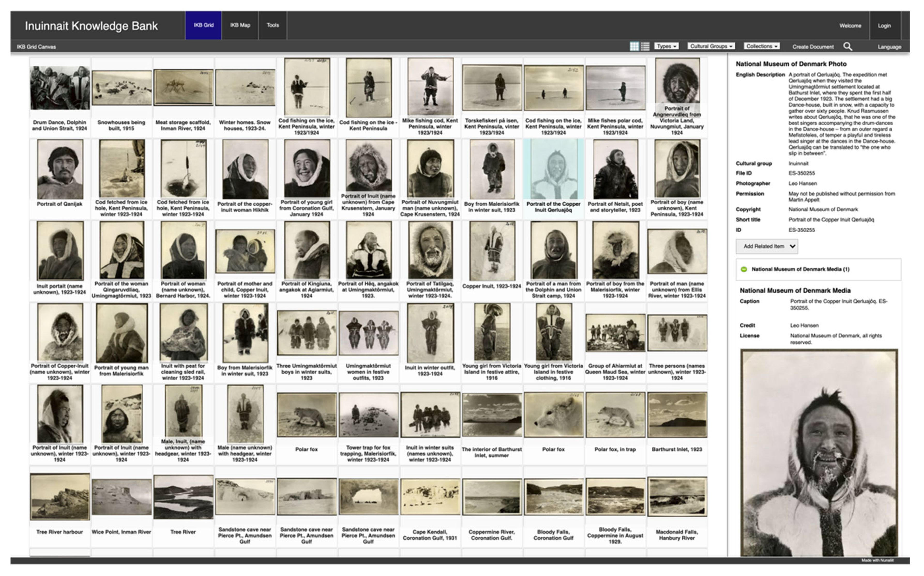Click the search magnifier icon

847,47
